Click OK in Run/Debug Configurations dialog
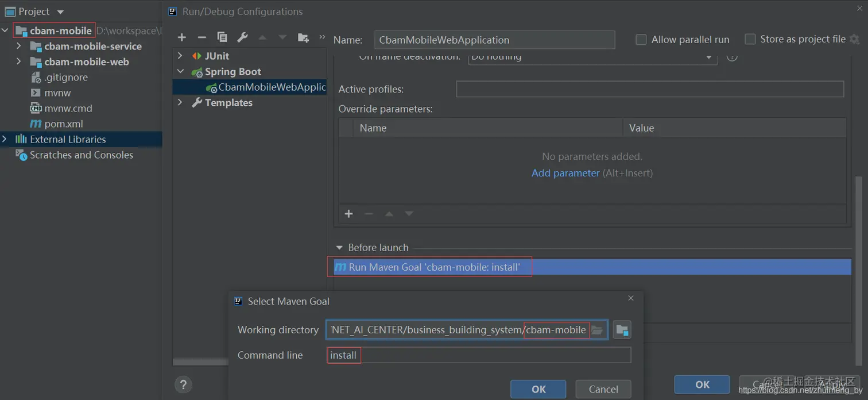The height and width of the screenshot is (400, 868). pos(702,384)
